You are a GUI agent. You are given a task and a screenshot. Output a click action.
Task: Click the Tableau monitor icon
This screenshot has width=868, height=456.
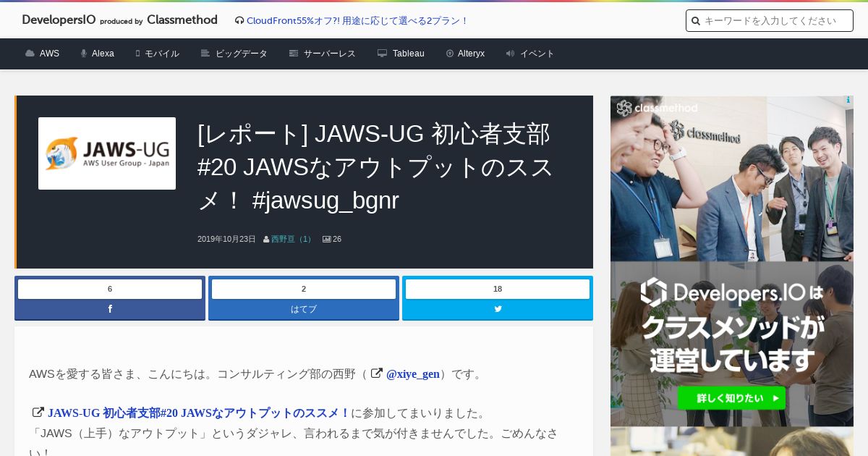pyautogui.click(x=382, y=54)
